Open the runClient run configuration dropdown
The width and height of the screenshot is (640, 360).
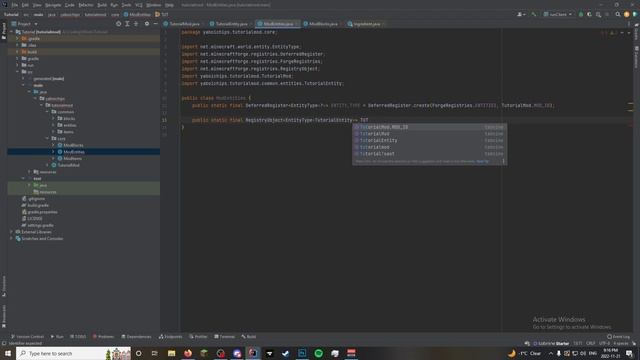557,14
